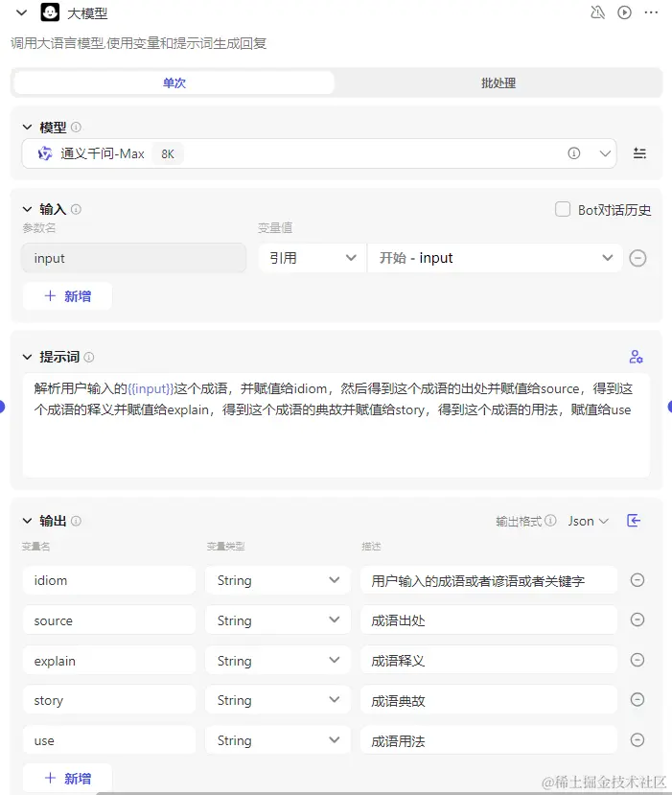
Task: Click info icon next to 提示词
Action: click(x=89, y=357)
